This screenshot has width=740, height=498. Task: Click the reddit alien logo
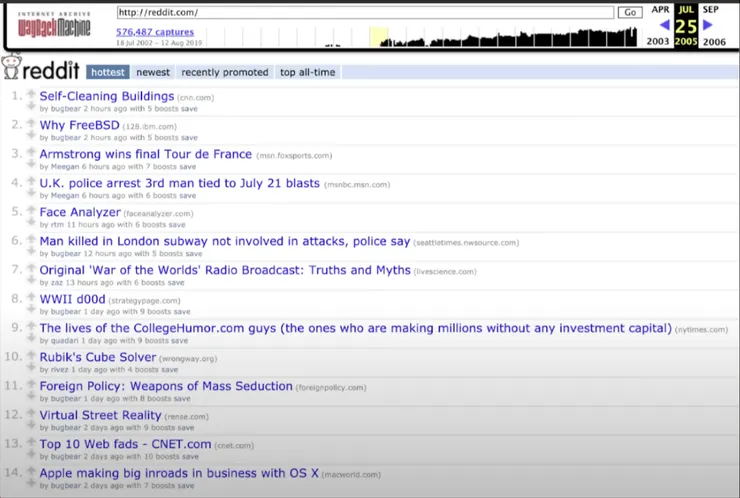(x=11, y=66)
